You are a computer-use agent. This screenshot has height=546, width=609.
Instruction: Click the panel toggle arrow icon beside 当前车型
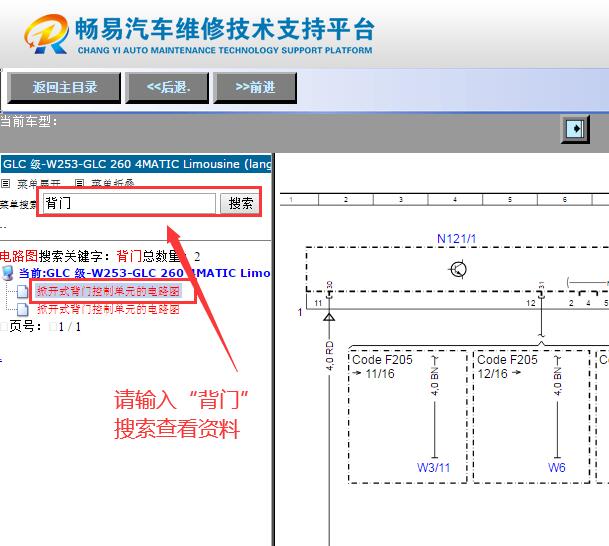click(575, 129)
